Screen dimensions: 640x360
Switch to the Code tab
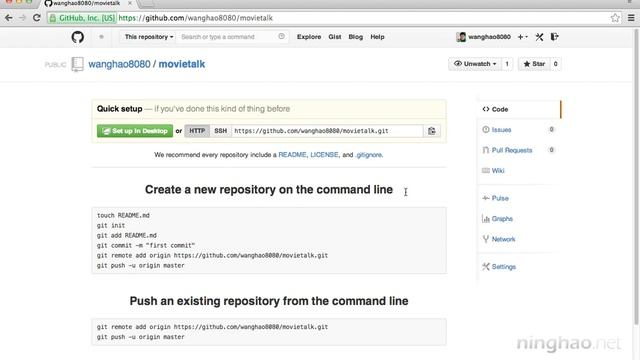(x=519, y=109)
